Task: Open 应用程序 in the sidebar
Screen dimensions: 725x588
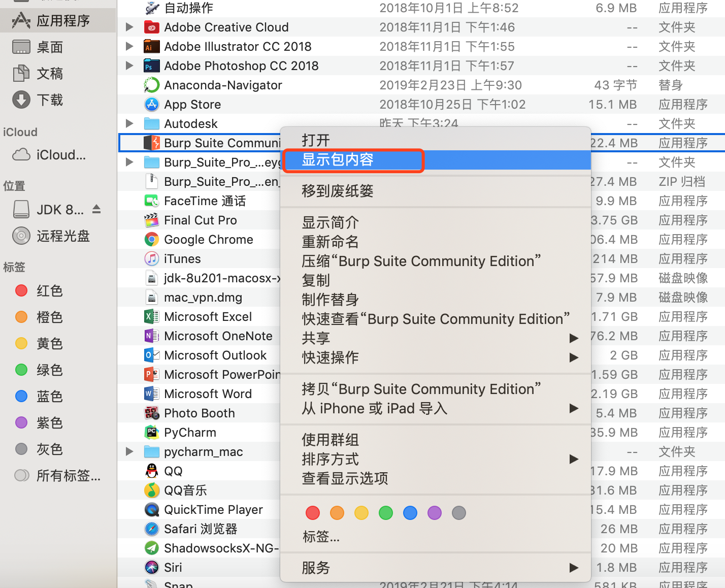Action: [x=58, y=20]
